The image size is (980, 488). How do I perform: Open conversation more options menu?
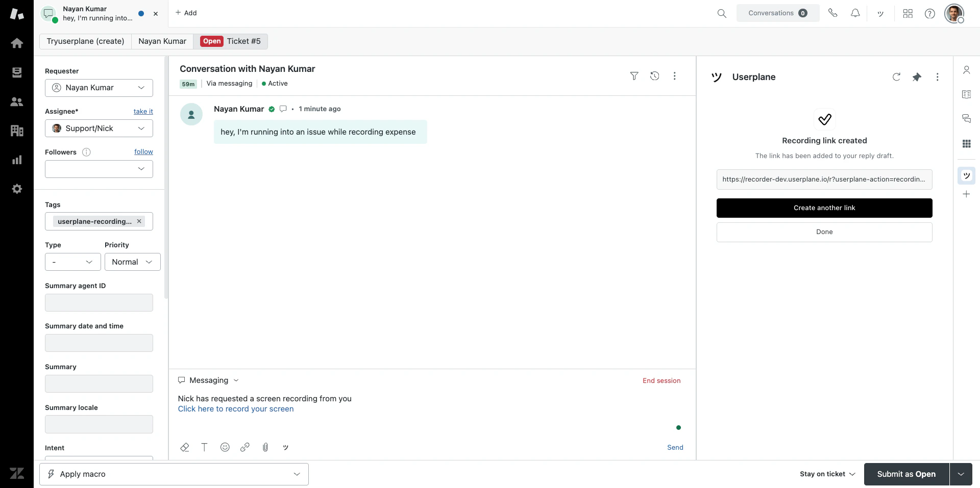[x=674, y=76]
